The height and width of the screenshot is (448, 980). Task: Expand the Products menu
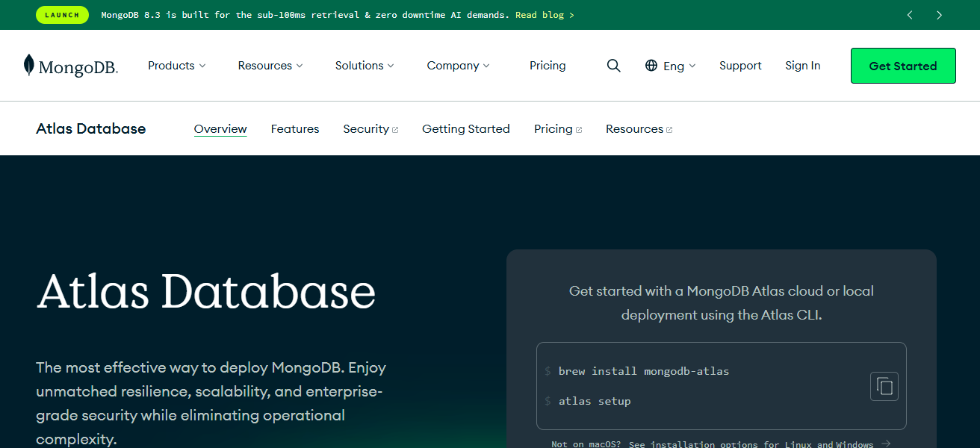tap(176, 66)
